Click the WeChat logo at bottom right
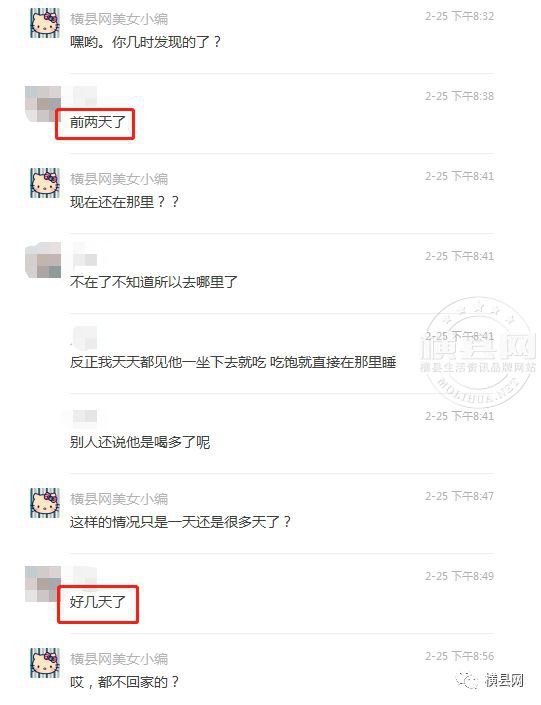 466,680
